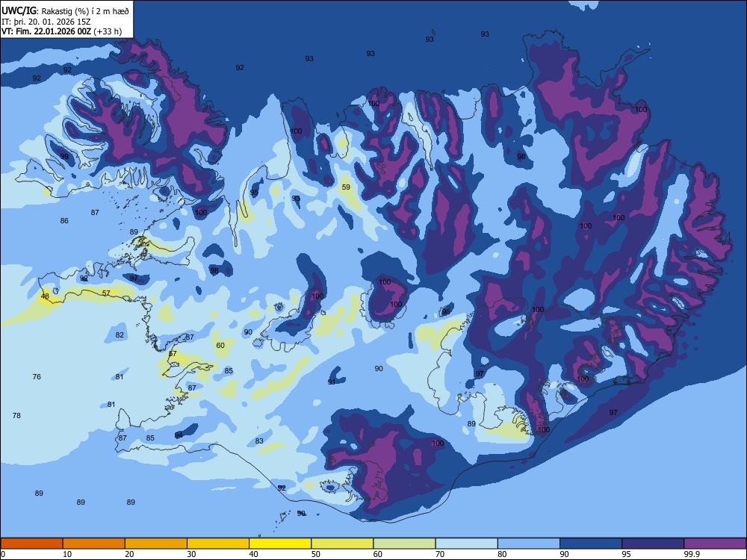
Task: Click the 40-50 bright yellow legend swatch
Action: point(280,544)
